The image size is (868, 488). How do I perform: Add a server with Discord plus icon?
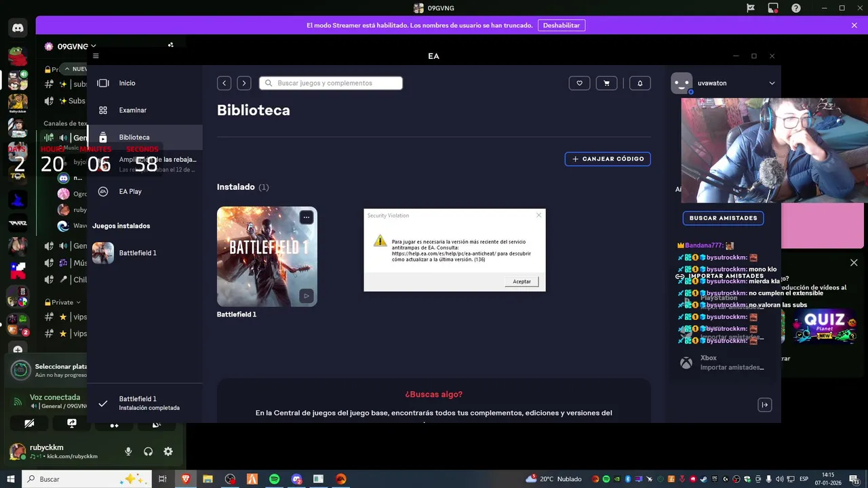[x=18, y=350]
